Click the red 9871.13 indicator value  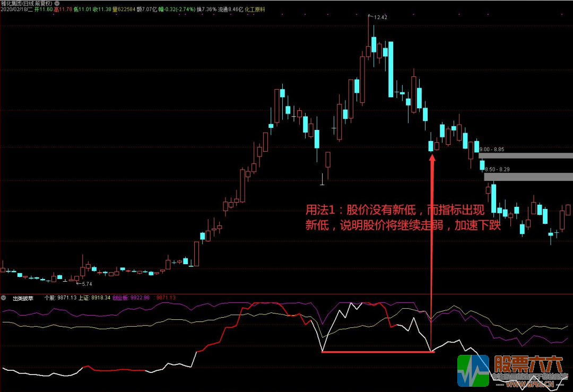tap(165, 298)
